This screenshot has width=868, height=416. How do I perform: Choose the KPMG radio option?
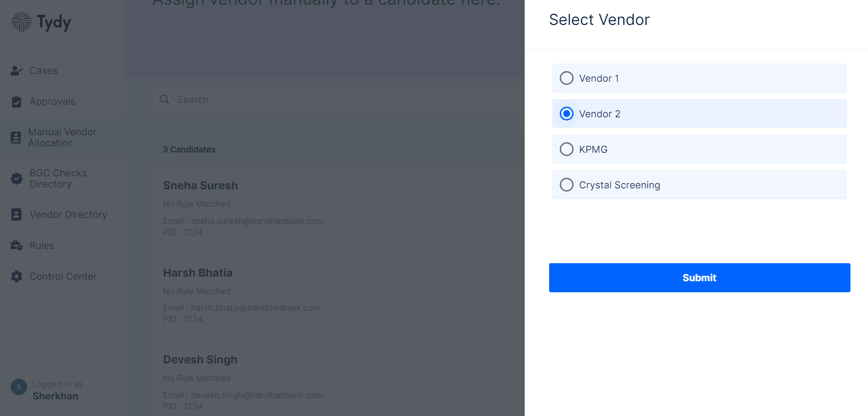(x=567, y=149)
